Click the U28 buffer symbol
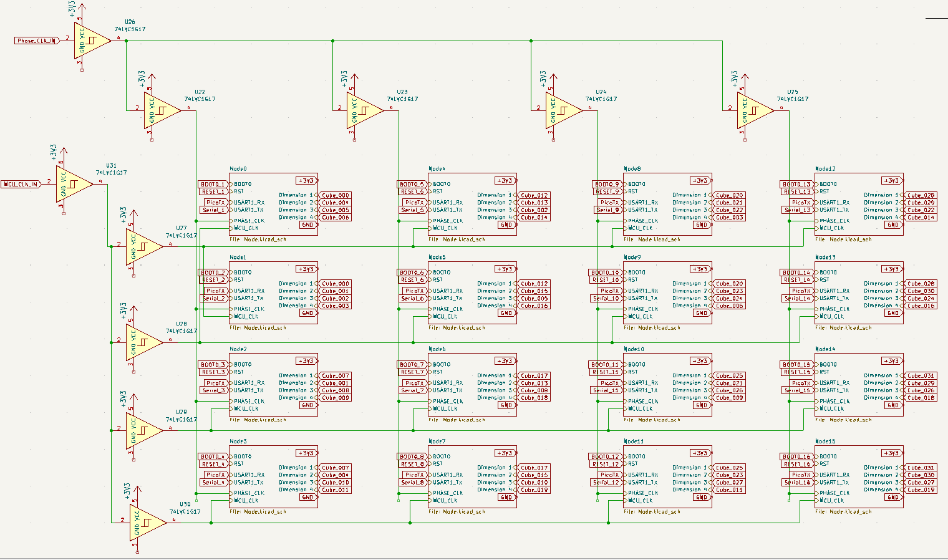This screenshot has height=560, width=948. click(x=142, y=342)
